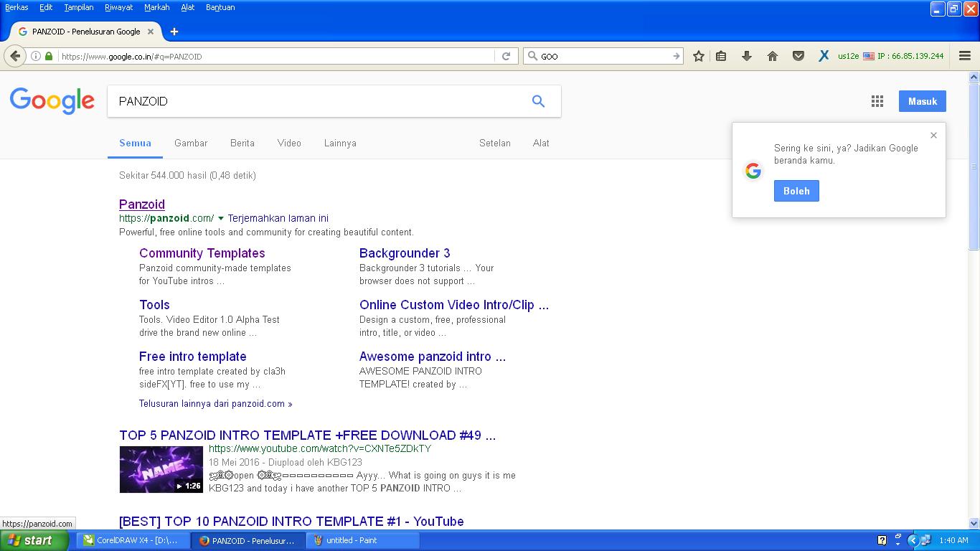Select the Semua results tab
980x551 pixels.
135,143
